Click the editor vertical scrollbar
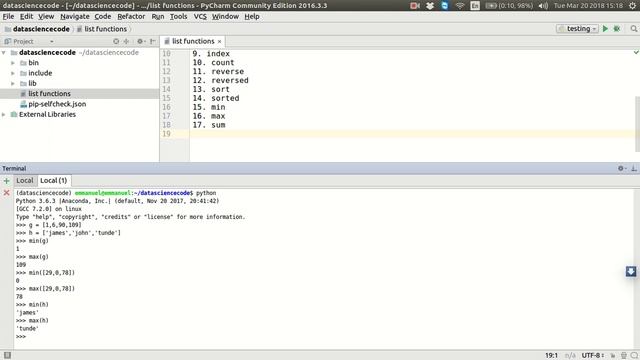The width and height of the screenshot is (640, 360). 637,124
